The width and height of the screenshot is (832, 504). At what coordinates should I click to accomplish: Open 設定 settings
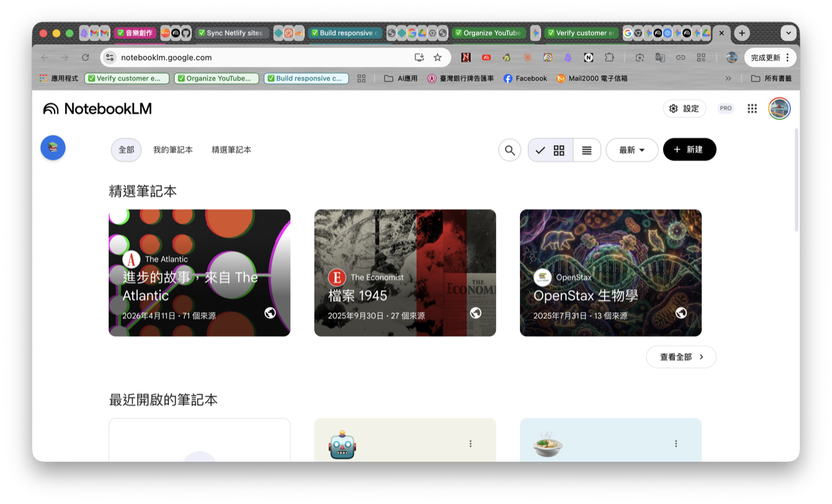click(684, 108)
